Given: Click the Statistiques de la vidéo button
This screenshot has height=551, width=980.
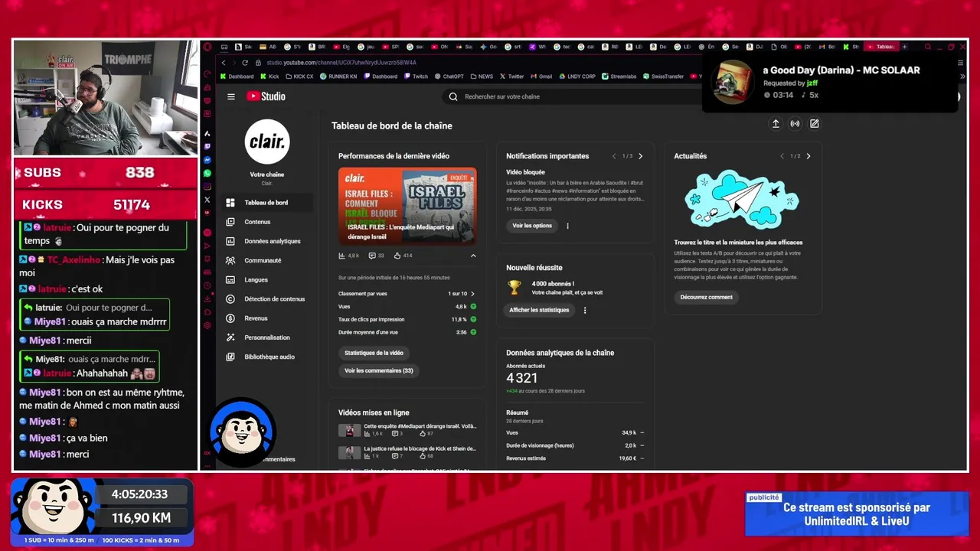Looking at the screenshot, I should (374, 353).
